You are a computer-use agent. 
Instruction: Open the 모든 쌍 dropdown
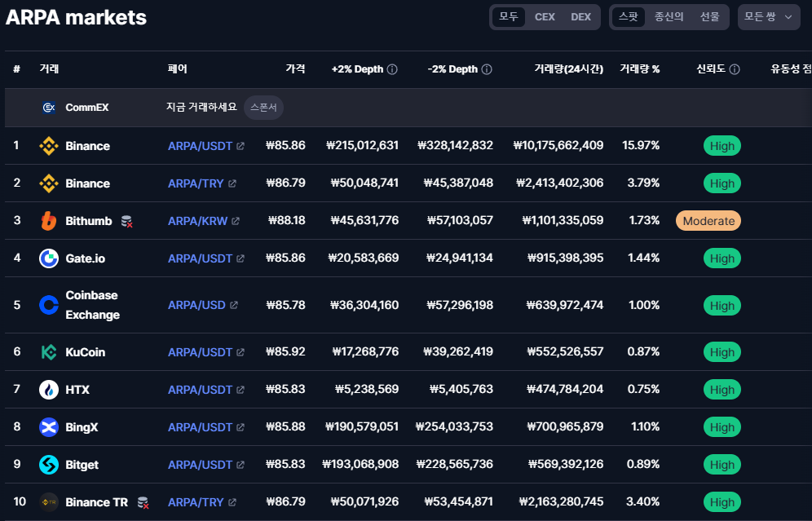(x=768, y=17)
